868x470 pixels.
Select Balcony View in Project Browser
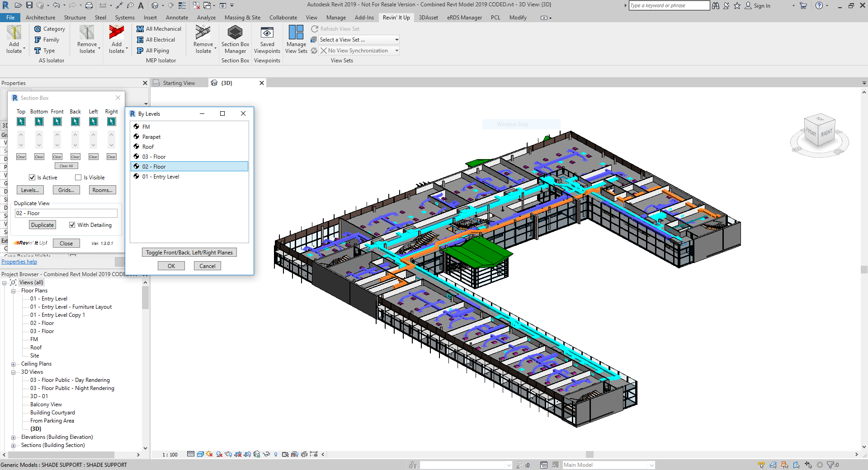coord(46,404)
